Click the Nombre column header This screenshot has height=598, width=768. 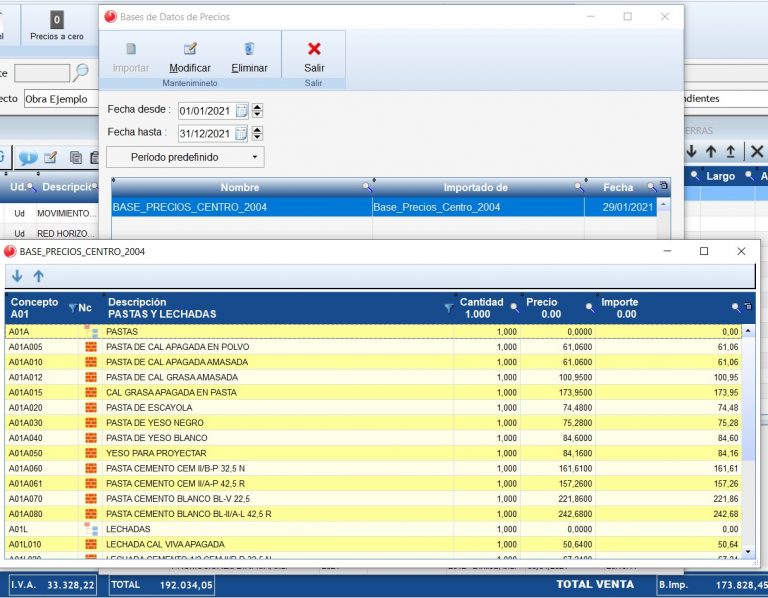pyautogui.click(x=240, y=187)
